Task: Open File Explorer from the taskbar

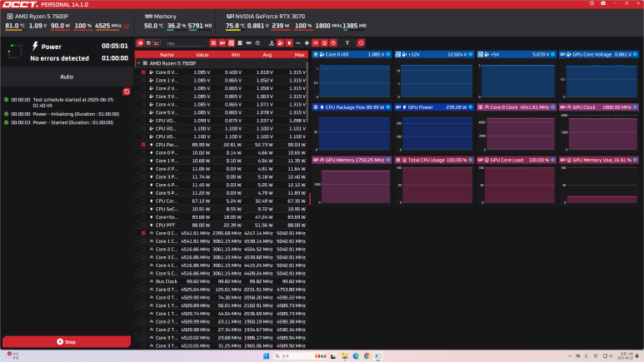Action: [345, 356]
